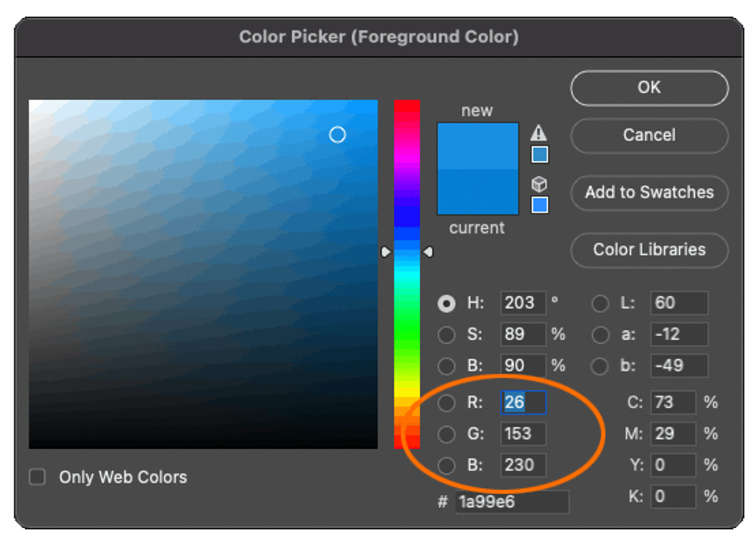This screenshot has height=544, width=756.
Task: Click the hex color field 1a99e6
Action: point(512,502)
